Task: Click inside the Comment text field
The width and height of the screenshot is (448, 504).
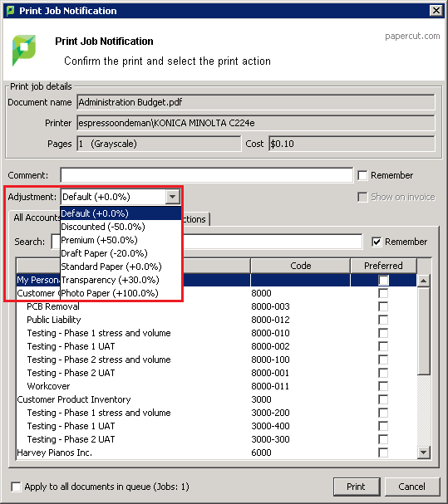Action: coord(207,175)
